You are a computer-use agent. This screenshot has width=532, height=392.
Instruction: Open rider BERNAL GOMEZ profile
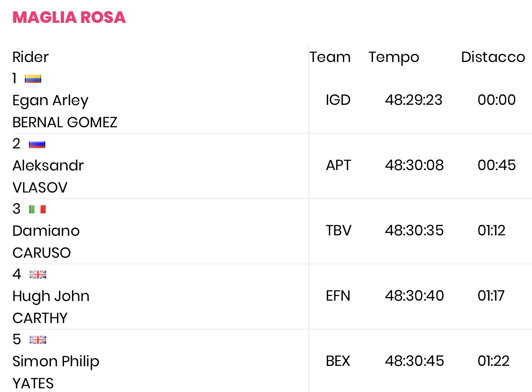[x=65, y=122]
